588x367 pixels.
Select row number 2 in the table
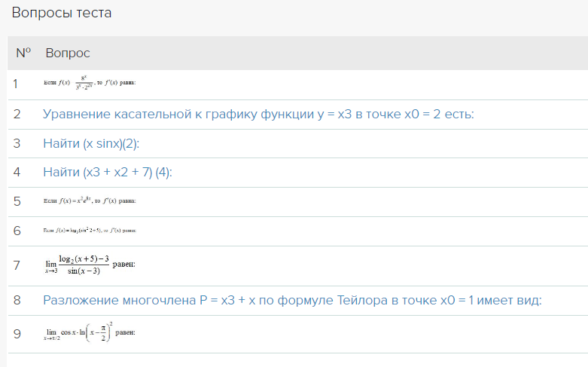[x=17, y=115]
